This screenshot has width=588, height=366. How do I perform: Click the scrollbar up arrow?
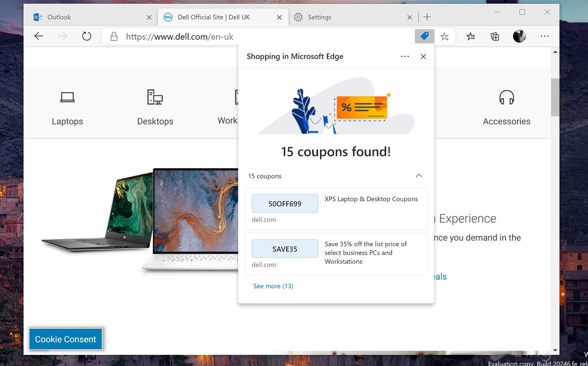pyautogui.click(x=555, y=51)
